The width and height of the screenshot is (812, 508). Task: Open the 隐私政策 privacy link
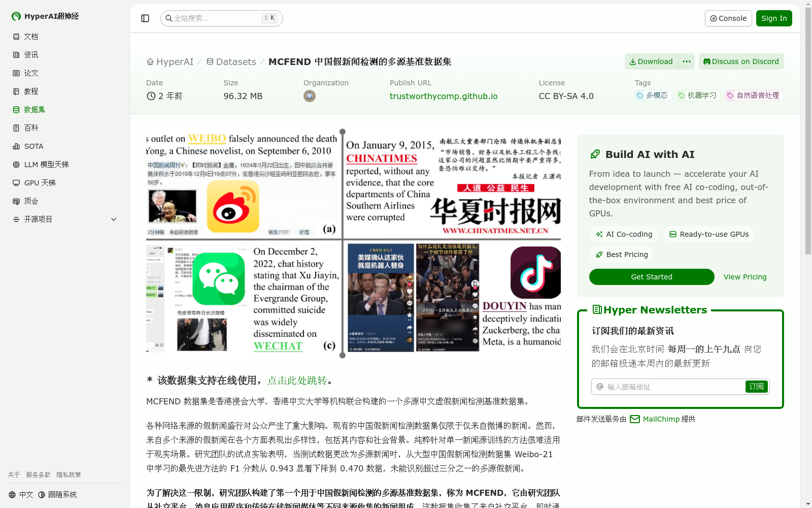69,475
